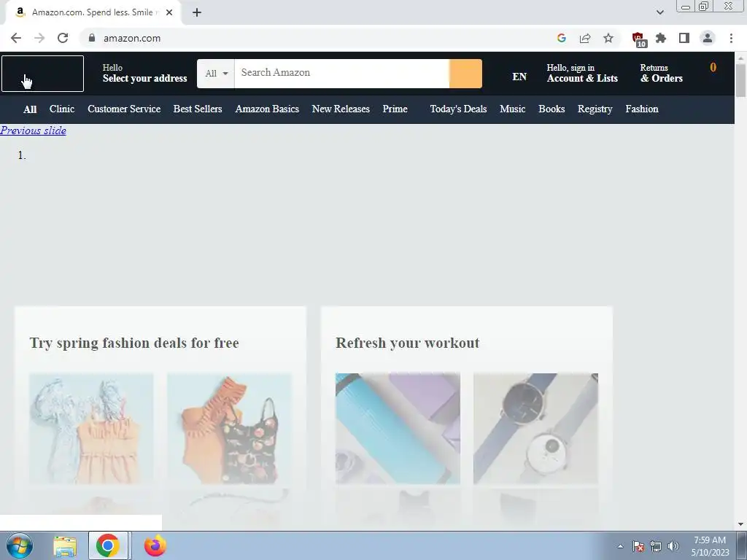The width and height of the screenshot is (747, 560).
Task: Open Amazon Basics
Action: click(x=267, y=109)
